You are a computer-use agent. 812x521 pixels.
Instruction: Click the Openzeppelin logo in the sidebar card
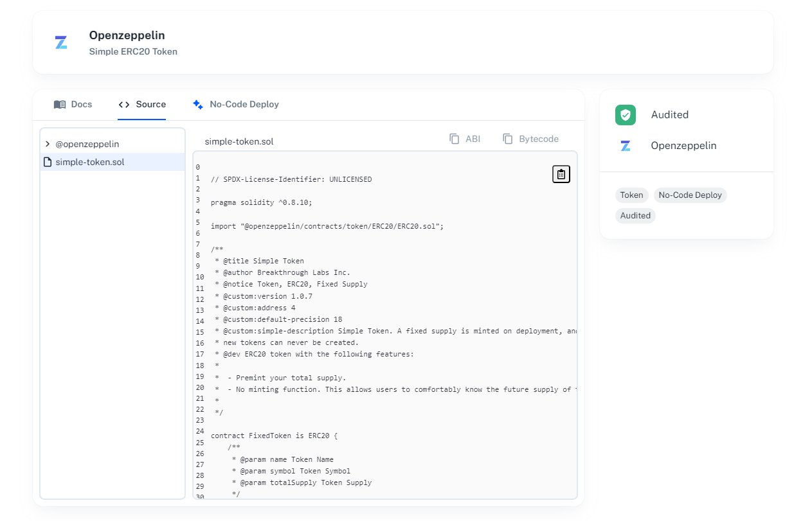[626, 146]
